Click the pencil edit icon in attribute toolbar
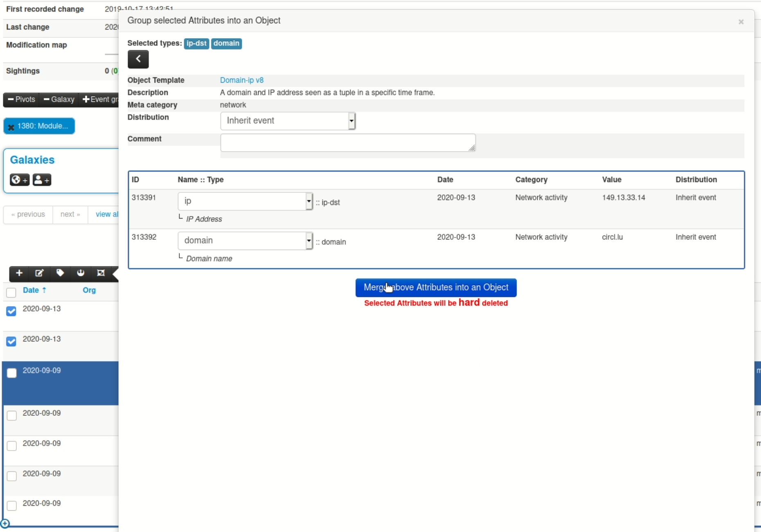The image size is (761, 532). 39,273
